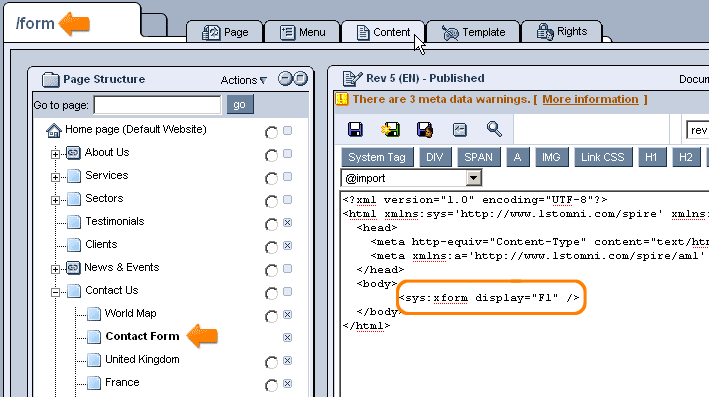Select Contact Form in the page tree

point(142,336)
